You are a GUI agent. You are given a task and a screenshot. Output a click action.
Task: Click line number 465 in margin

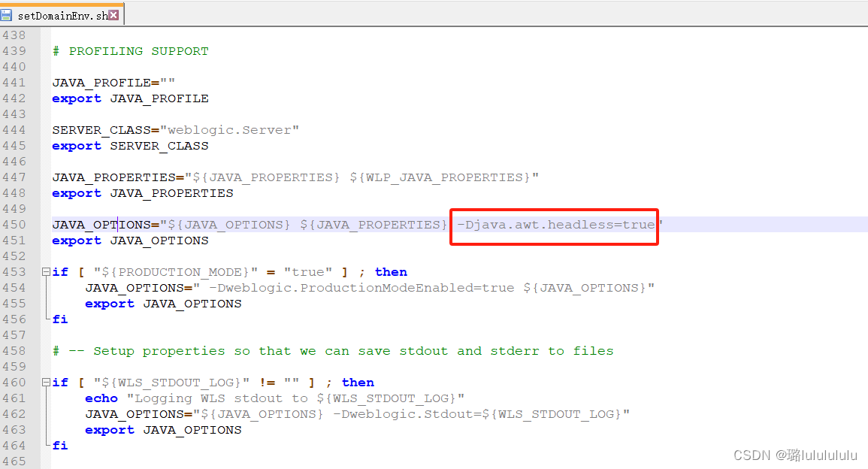(14, 461)
